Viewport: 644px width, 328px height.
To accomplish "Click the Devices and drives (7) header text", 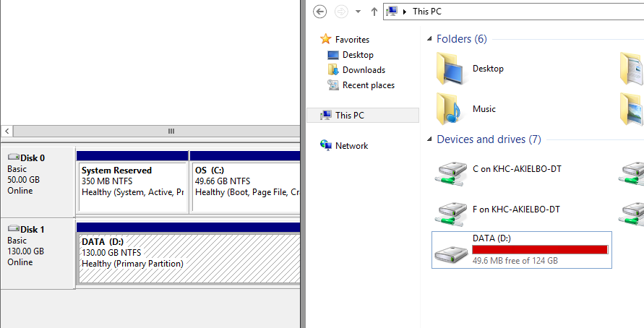I will coord(489,139).
